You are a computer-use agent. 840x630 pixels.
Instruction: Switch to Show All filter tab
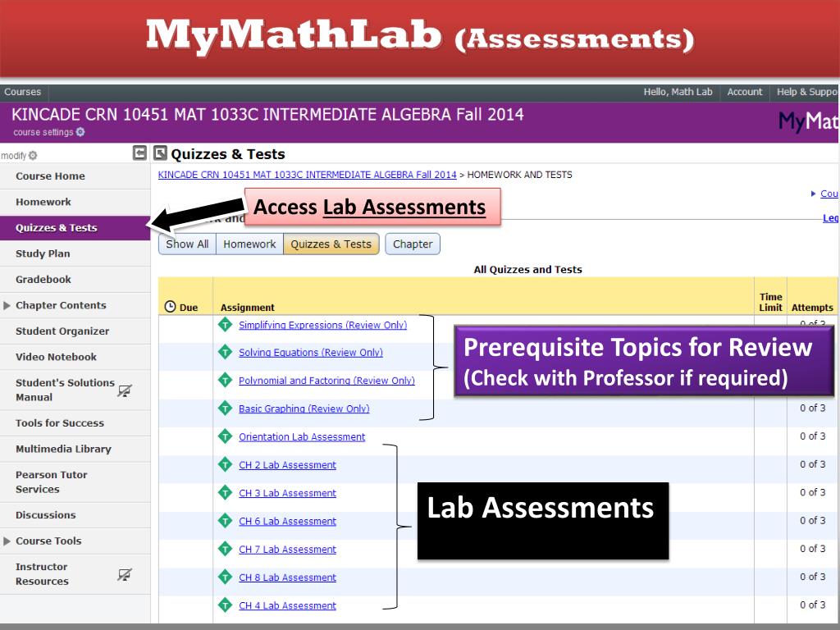[x=187, y=244]
